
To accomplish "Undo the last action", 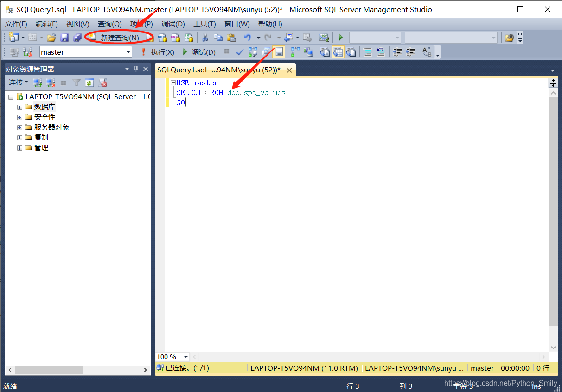I will click(247, 38).
